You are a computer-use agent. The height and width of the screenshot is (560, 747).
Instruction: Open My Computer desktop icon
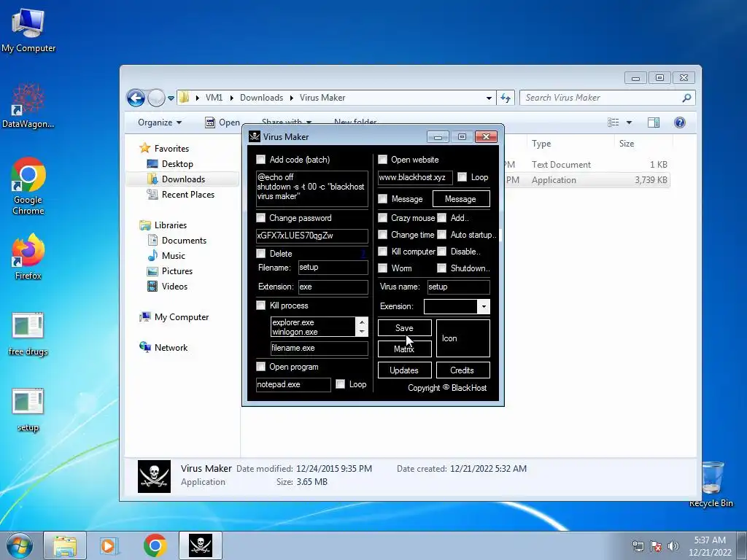coord(28,29)
